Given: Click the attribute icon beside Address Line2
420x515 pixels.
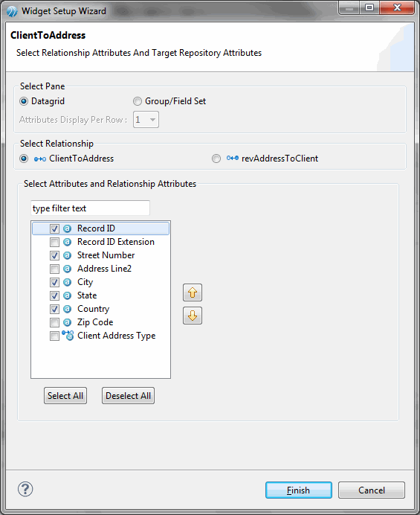Looking at the screenshot, I should (x=67, y=269).
